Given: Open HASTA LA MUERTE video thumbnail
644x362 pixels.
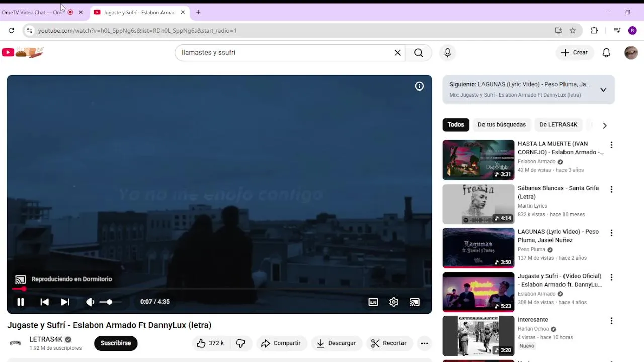Looking at the screenshot, I should 478,160.
